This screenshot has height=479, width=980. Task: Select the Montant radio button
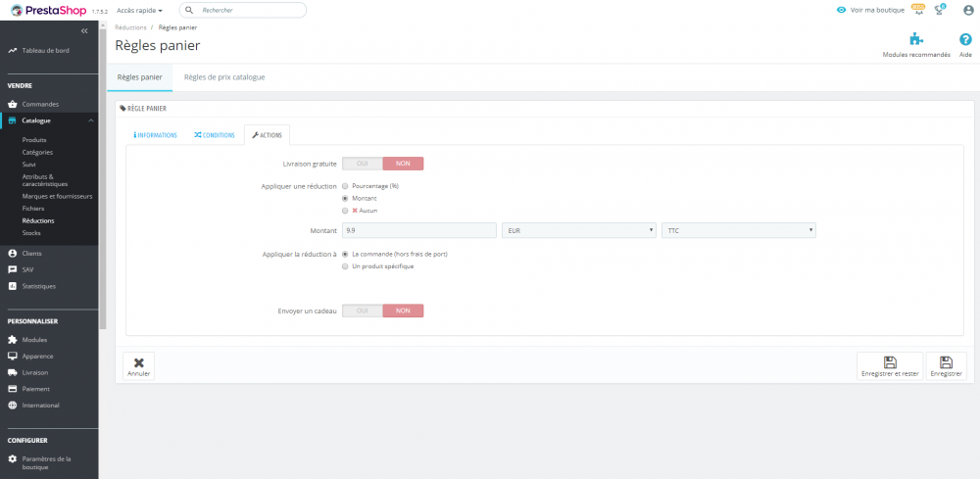tap(345, 198)
